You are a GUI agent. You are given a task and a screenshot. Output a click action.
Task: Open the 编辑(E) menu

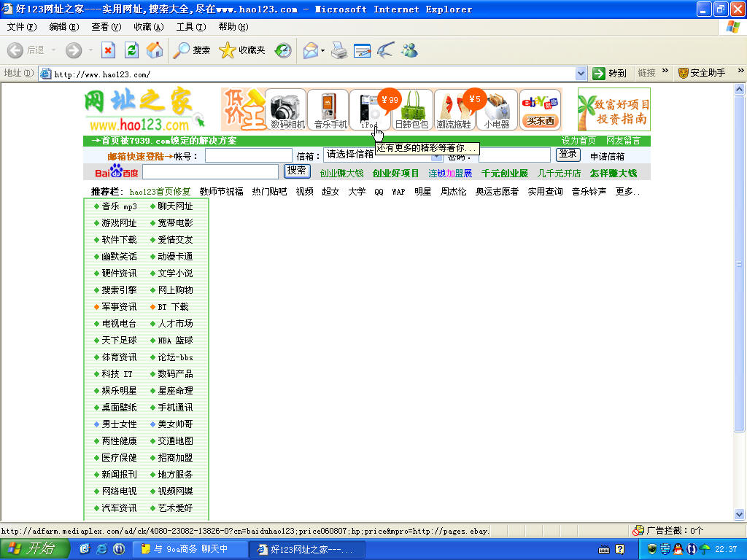click(x=64, y=27)
